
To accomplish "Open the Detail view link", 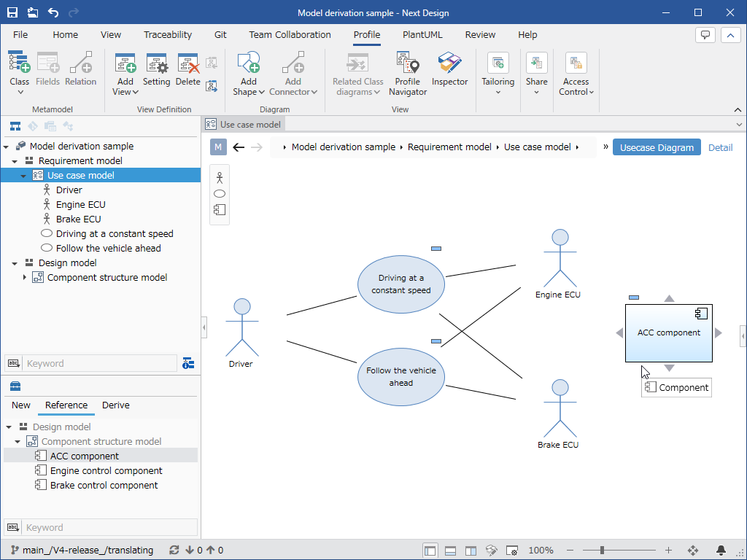I will coord(720,147).
